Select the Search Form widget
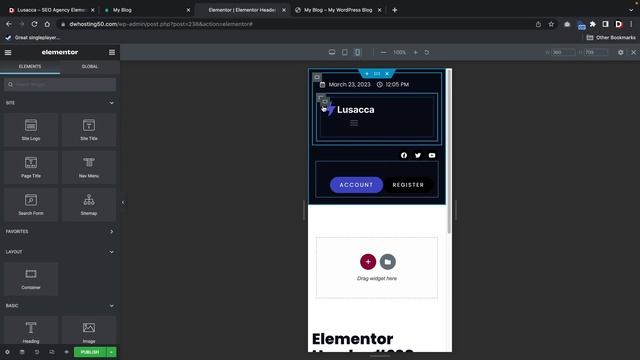 (x=31, y=204)
